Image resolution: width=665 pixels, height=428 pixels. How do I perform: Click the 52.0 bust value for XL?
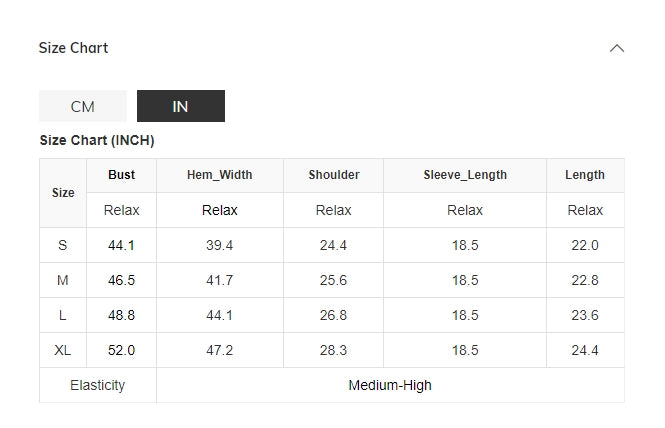[121, 350]
